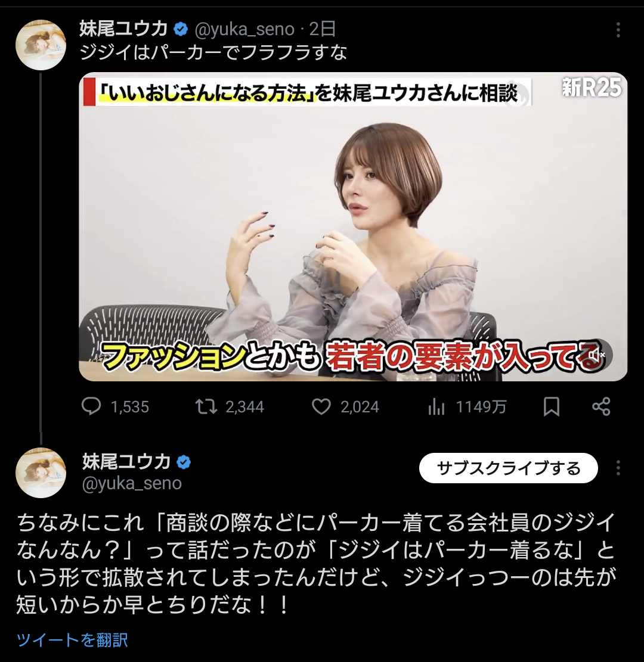Open the top tweet's profile avatar
The height and width of the screenshot is (662, 644).
coord(41,45)
